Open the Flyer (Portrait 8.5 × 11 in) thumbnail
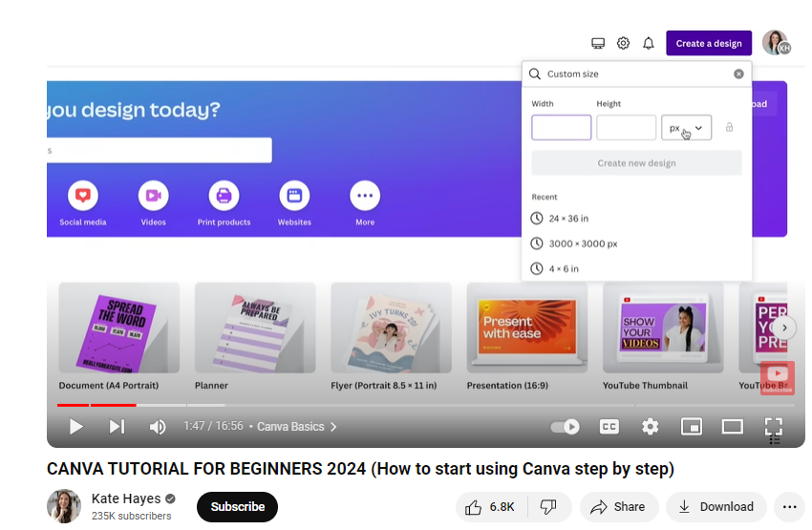The width and height of the screenshot is (812, 530). tap(391, 328)
